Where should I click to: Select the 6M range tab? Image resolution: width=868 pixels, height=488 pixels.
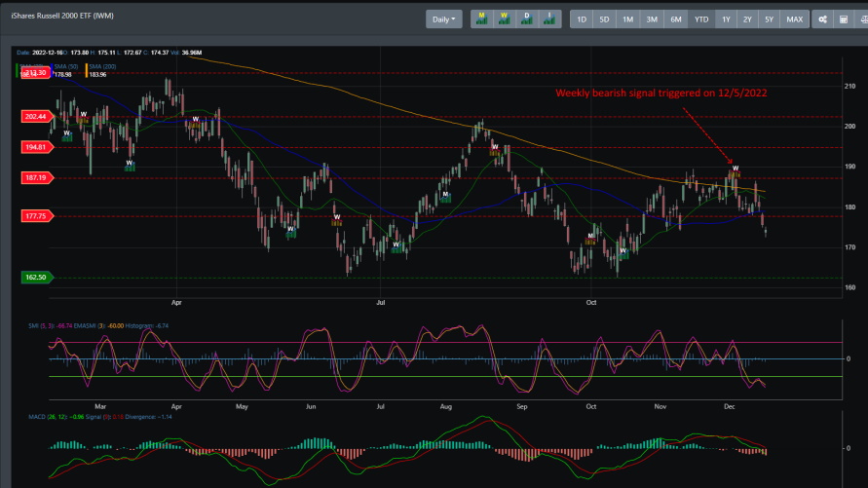675,19
